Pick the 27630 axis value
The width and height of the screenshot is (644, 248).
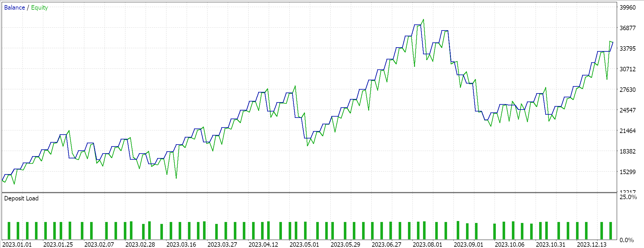pos(628,90)
